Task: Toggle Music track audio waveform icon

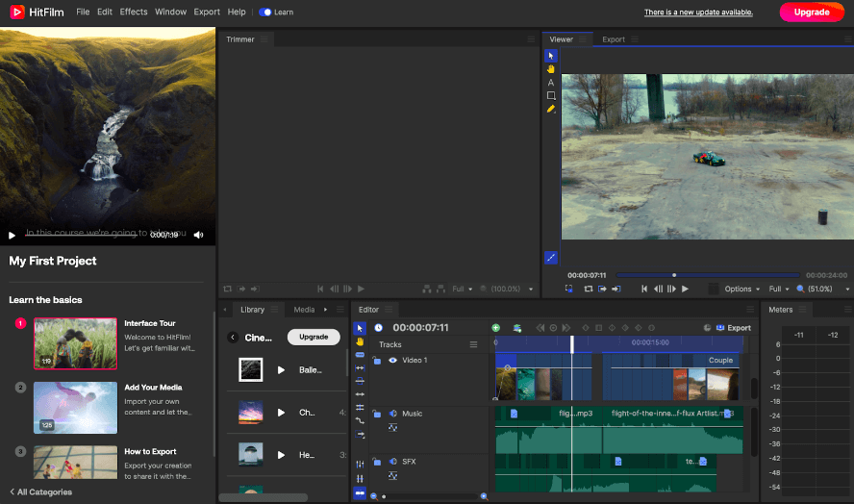Action: click(x=392, y=428)
